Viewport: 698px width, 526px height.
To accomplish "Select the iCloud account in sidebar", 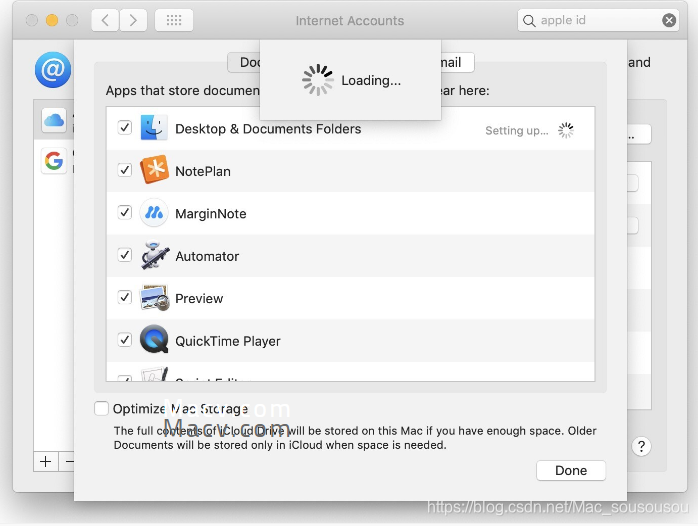I will [x=54, y=120].
